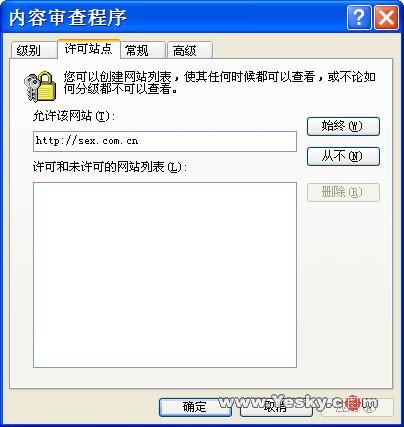Click the question mark help button
The height and width of the screenshot is (427, 404).
point(359,18)
